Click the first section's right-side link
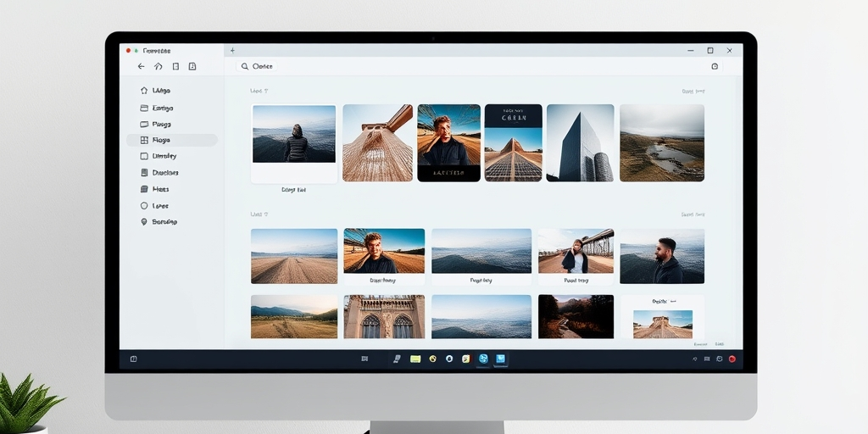The image size is (868, 434). pyautogui.click(x=693, y=92)
